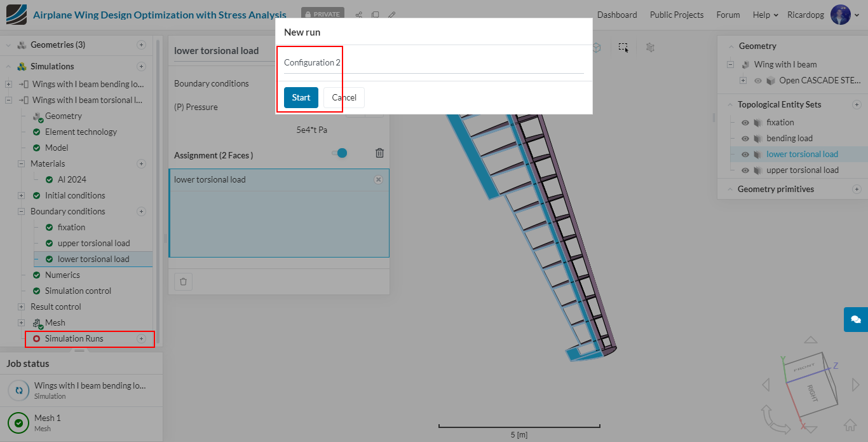Open the Public Projects page
The width and height of the screenshot is (868, 442).
(676, 15)
